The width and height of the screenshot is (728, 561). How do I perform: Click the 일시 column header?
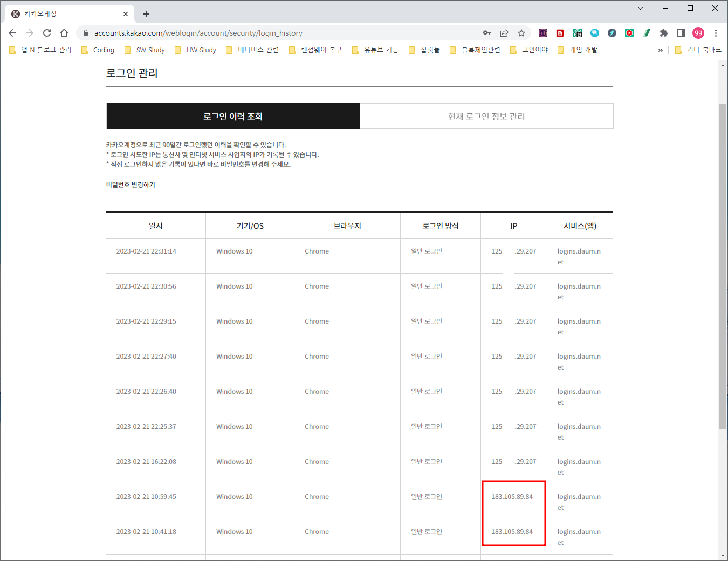(x=156, y=226)
